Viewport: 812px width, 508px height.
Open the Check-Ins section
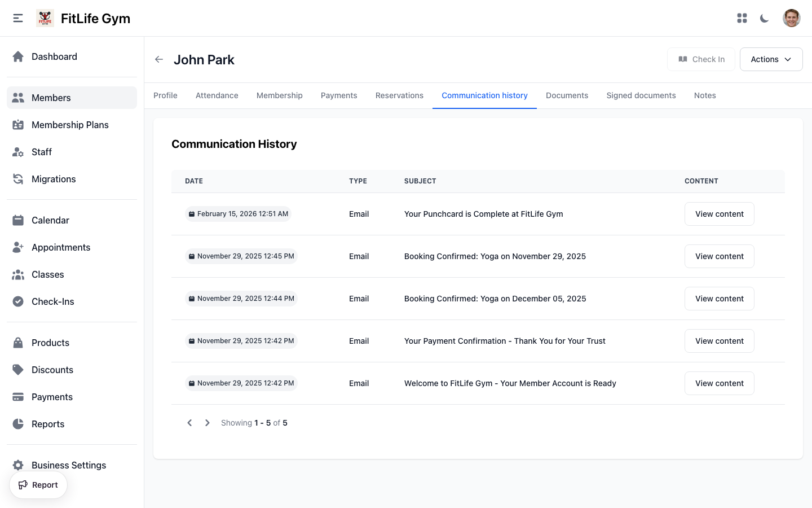point(18,301)
